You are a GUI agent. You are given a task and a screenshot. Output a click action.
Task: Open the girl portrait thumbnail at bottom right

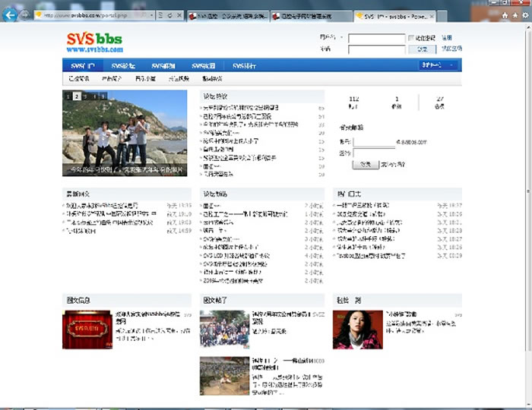pos(357,330)
